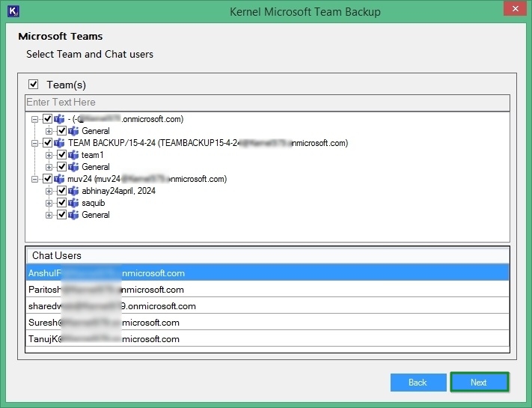
Task: Select General label under first team
Action: pos(96,131)
